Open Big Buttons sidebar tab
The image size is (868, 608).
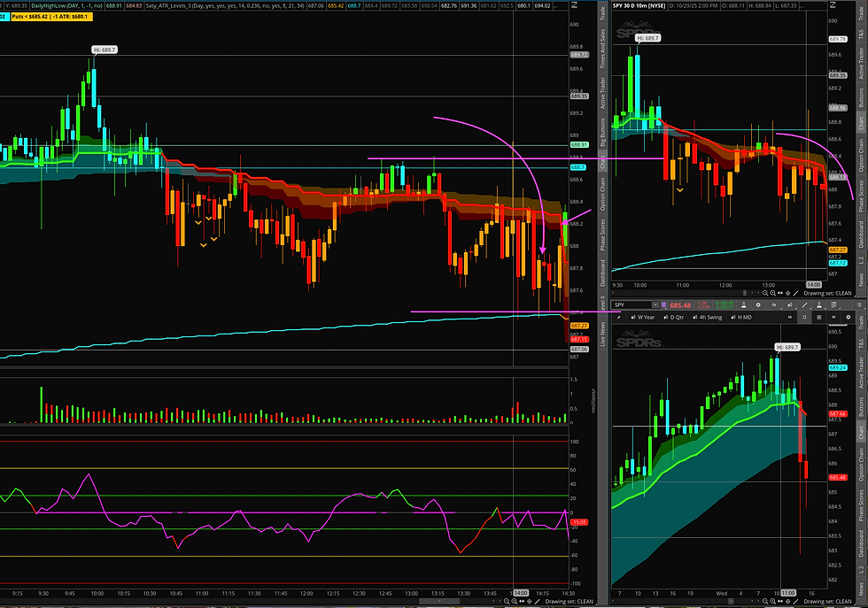(x=603, y=131)
